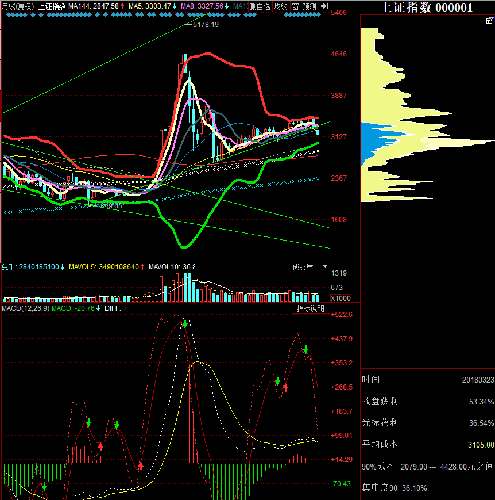Click the chip panel settings icon
The width and height of the screenshot is (495, 500).
[x=489, y=21]
